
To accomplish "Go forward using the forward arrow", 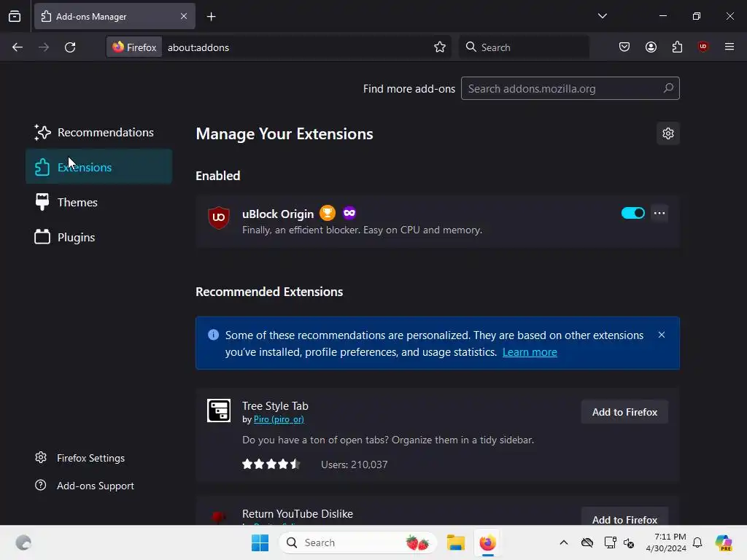I will (x=44, y=47).
